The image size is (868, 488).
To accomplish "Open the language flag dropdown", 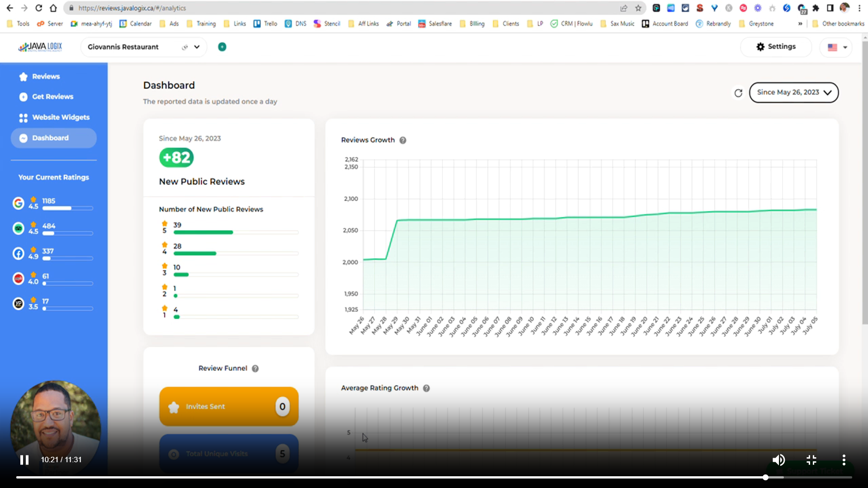I will (836, 47).
